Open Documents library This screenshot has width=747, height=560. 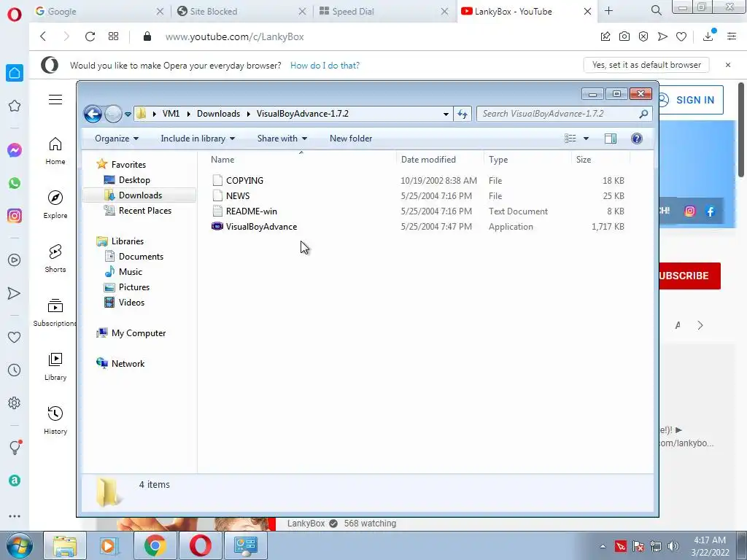141,256
